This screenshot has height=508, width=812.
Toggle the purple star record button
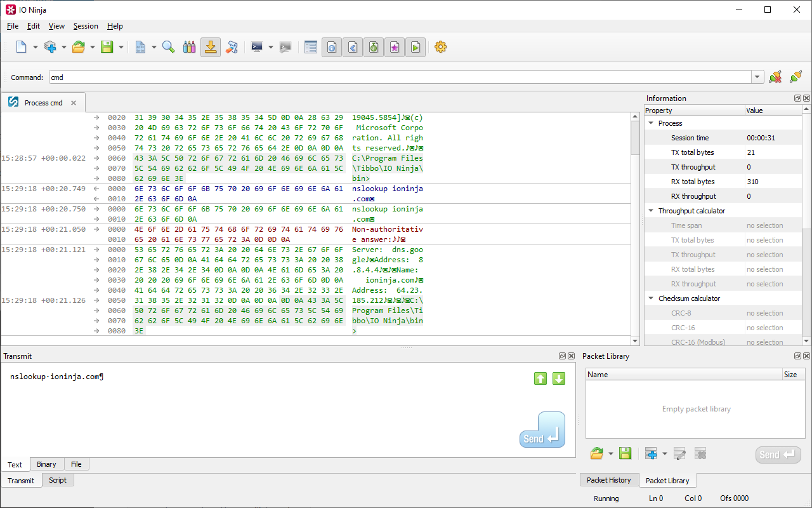[x=395, y=47]
